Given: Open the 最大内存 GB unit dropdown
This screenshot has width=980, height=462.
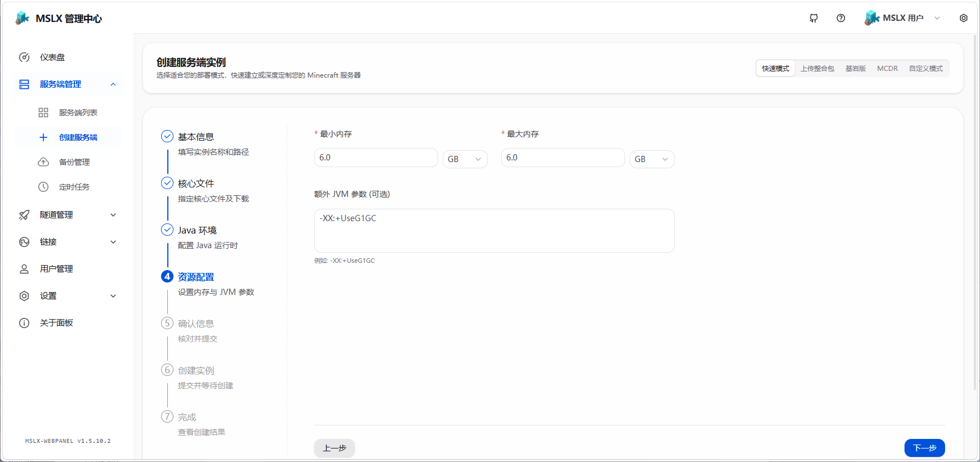Looking at the screenshot, I should click(x=652, y=159).
